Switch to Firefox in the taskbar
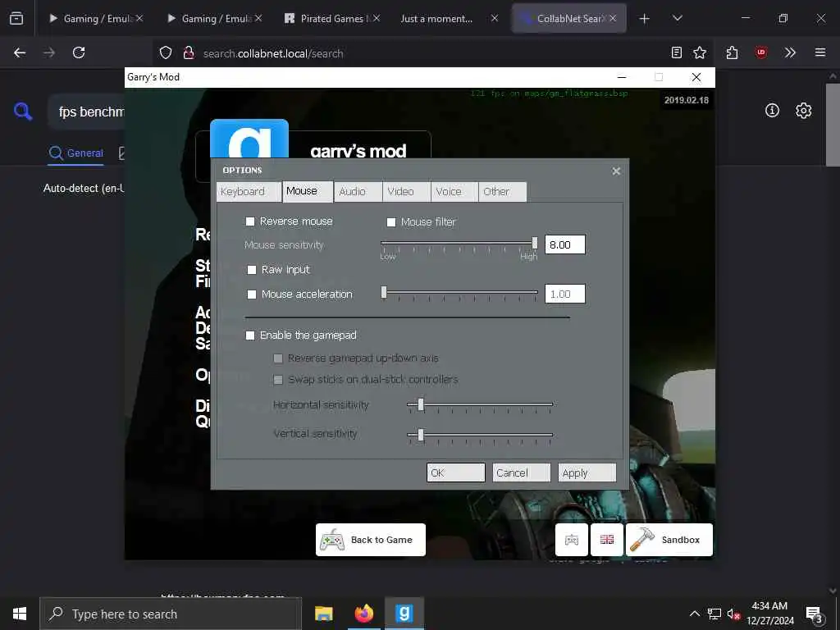Screen dimensions: 840x630 coord(363,614)
